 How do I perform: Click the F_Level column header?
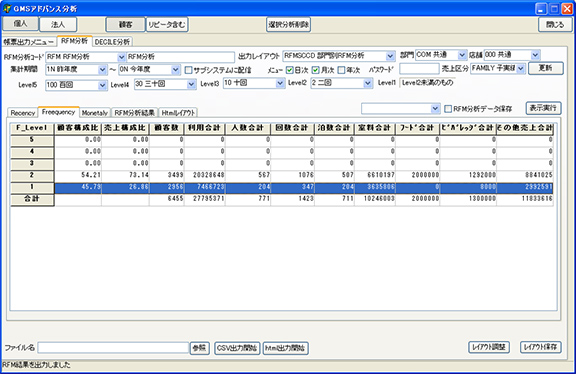click(32, 128)
